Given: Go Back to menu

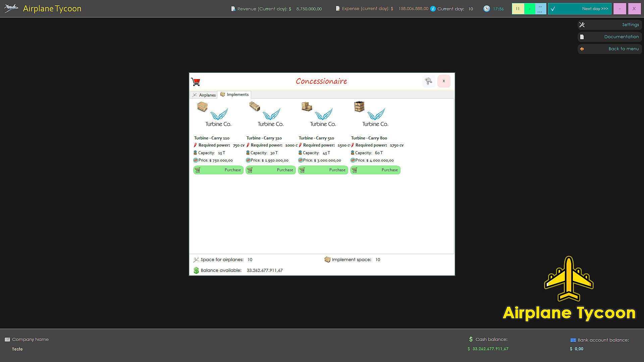Looking at the screenshot, I should click(x=609, y=49).
